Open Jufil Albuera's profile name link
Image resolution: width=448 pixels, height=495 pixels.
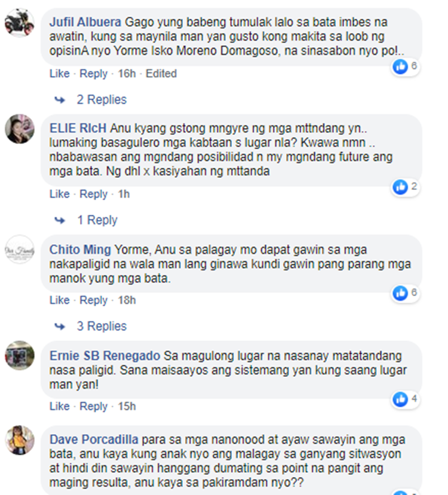click(85, 23)
